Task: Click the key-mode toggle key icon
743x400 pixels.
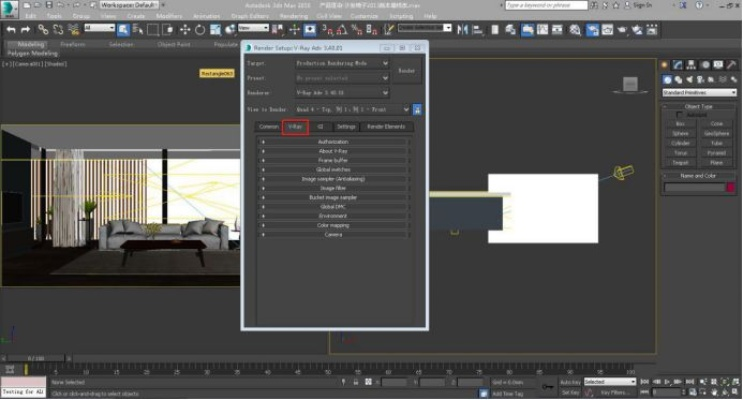Action: tap(545, 387)
